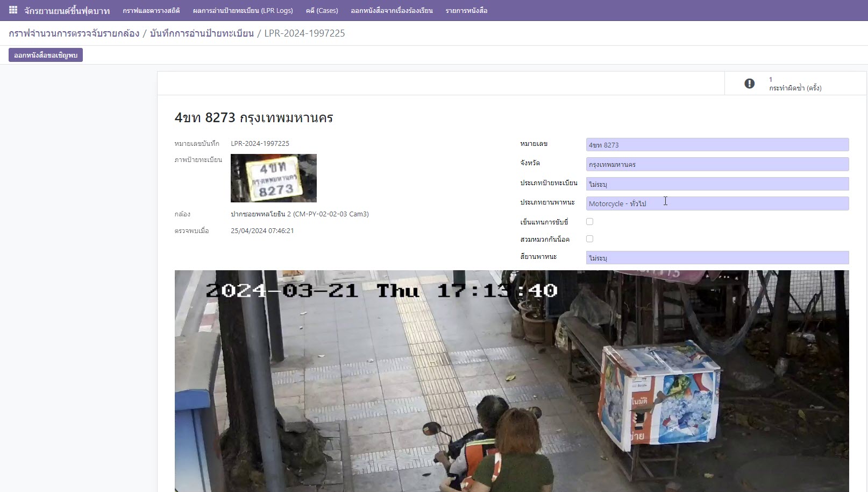Open the 'ประเภทป้ายทะเบียน' plate type dropdown
The width and height of the screenshot is (868, 492).
[x=717, y=184]
